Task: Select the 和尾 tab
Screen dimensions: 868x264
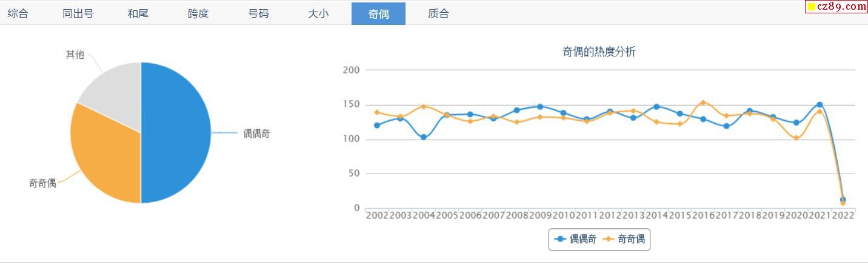Action: coord(138,13)
